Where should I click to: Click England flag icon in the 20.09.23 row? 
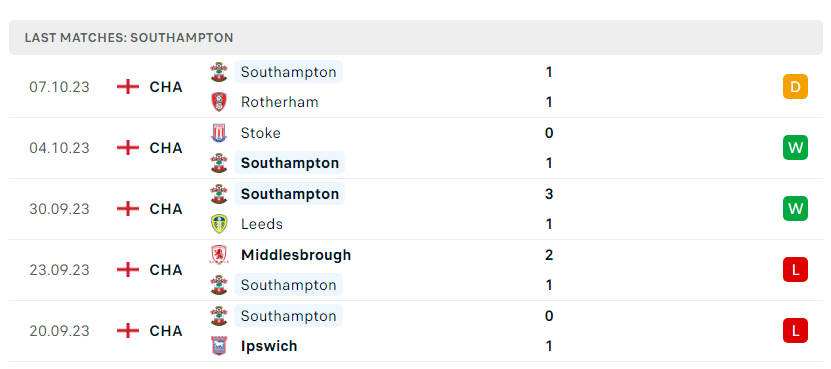click(x=128, y=331)
